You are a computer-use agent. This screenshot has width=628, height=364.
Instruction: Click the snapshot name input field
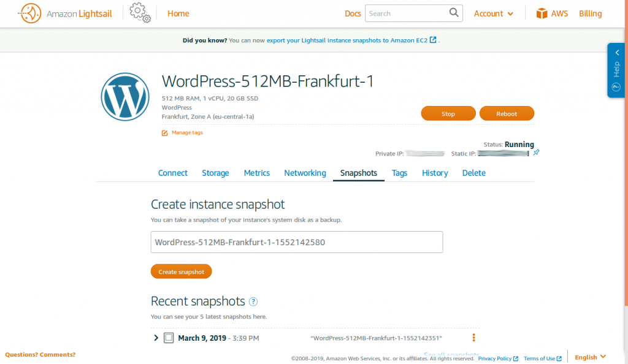tap(297, 242)
